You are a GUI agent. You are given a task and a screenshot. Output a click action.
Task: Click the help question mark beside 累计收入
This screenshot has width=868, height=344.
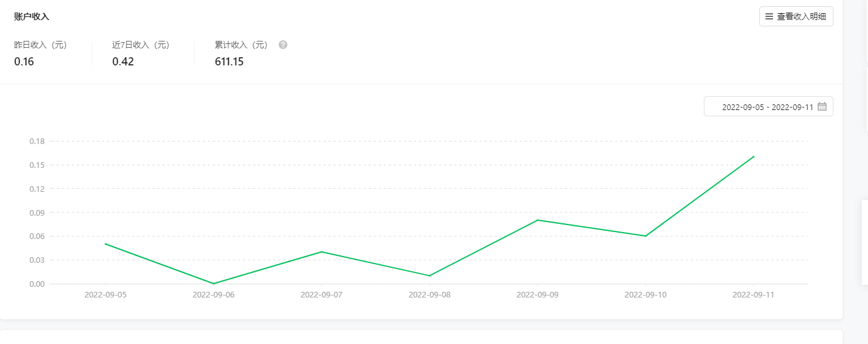283,45
